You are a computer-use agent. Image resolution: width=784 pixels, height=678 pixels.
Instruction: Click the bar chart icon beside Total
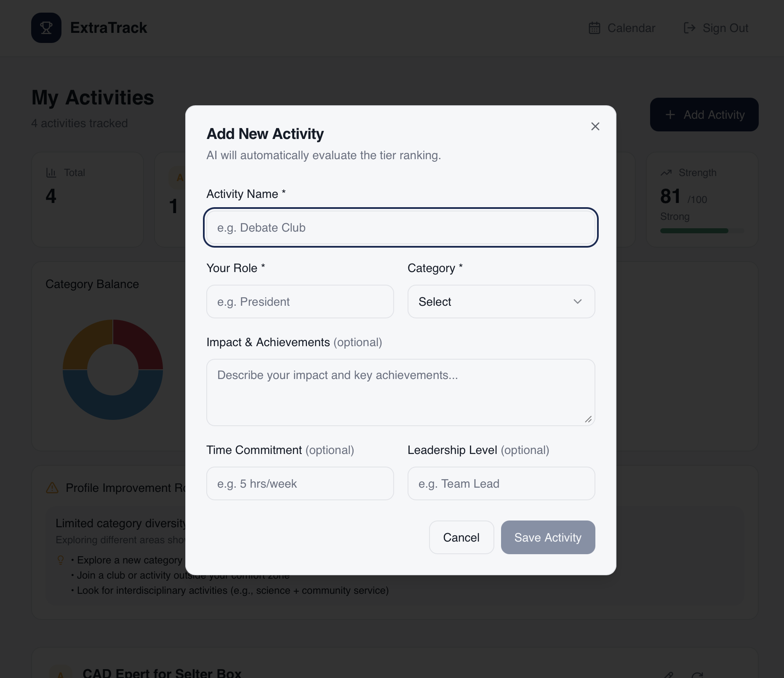51,172
